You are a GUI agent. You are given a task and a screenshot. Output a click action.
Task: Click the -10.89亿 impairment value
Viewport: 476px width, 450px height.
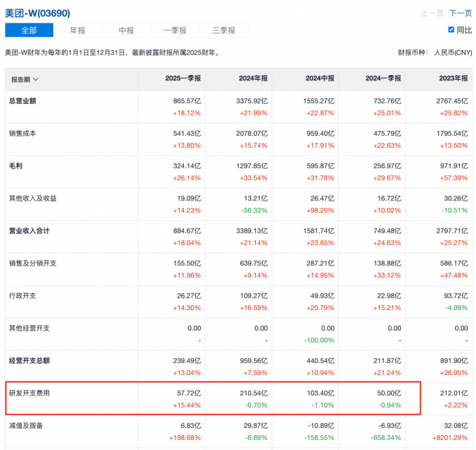click(321, 426)
